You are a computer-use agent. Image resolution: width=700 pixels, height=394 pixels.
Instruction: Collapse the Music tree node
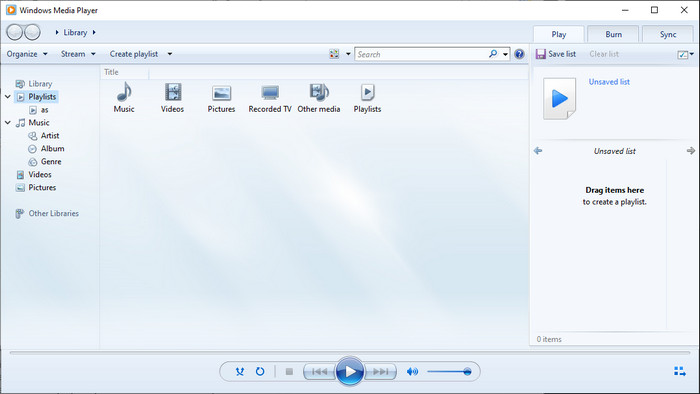coord(8,122)
